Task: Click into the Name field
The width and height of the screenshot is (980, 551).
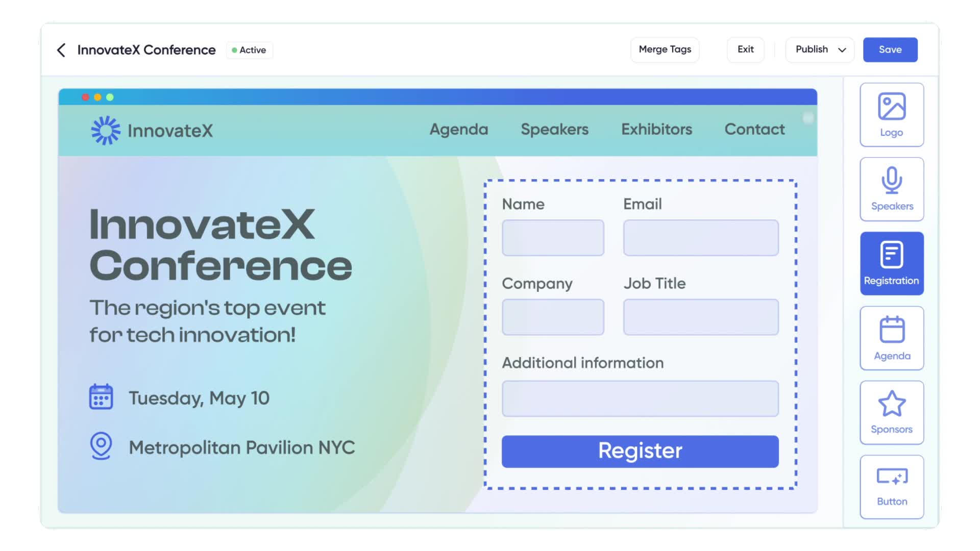Action: [553, 238]
